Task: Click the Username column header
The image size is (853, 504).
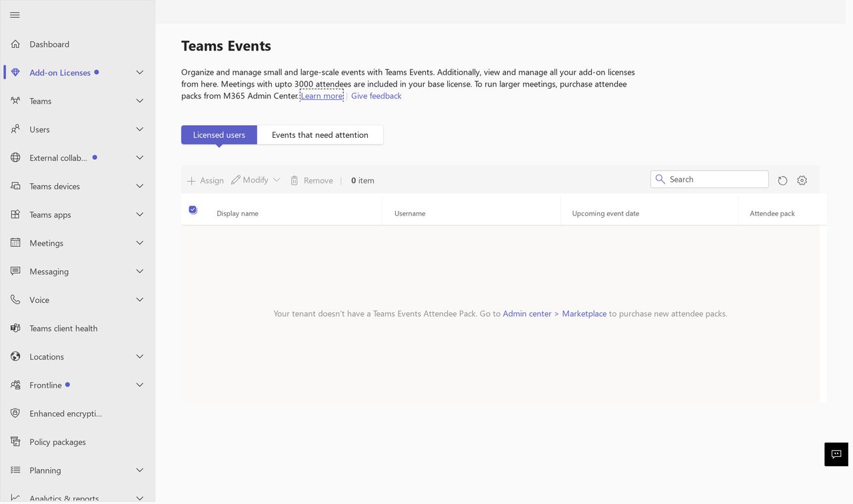Action: [x=410, y=213]
